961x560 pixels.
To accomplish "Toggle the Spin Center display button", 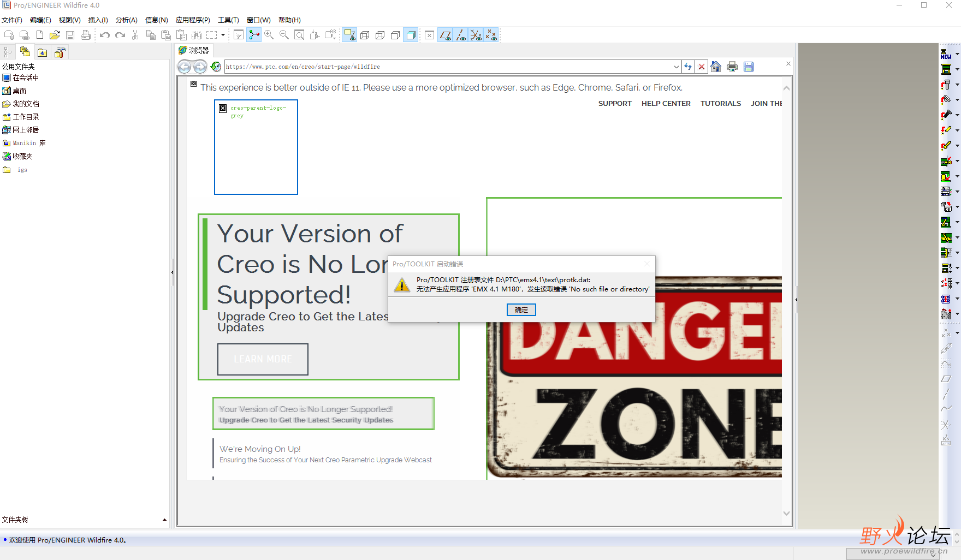I will click(254, 35).
